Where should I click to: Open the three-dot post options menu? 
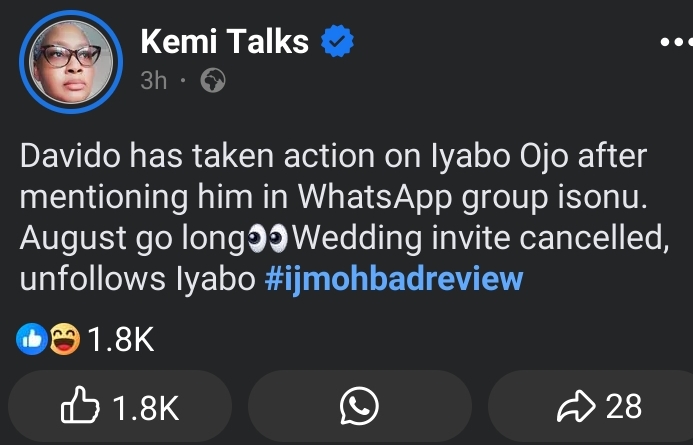(676, 44)
